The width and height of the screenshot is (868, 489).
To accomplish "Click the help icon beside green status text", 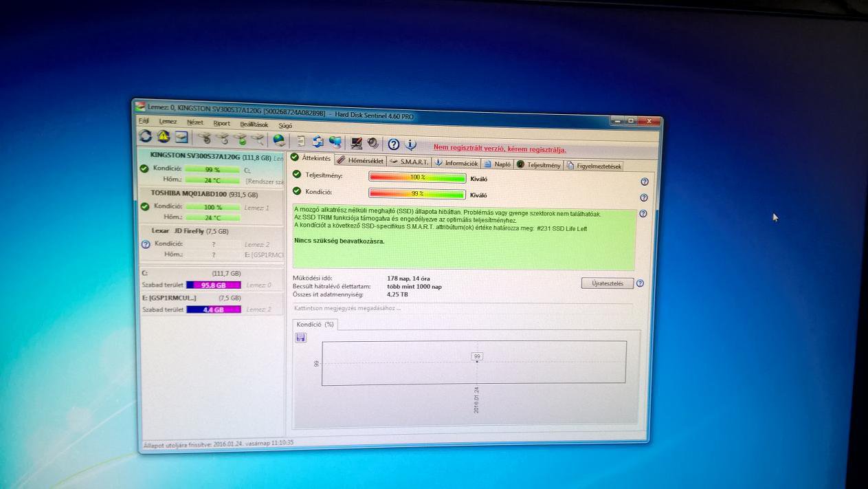I will (x=643, y=214).
